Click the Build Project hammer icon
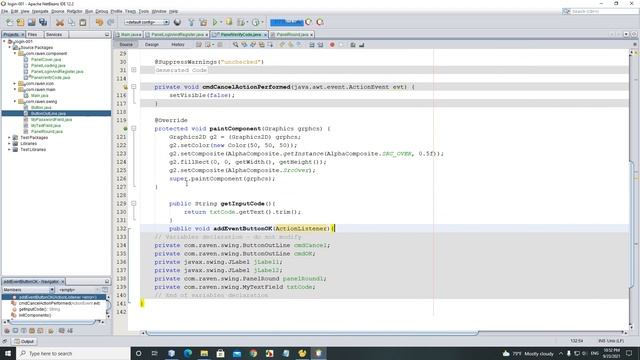The image size is (640, 360). click(191, 22)
